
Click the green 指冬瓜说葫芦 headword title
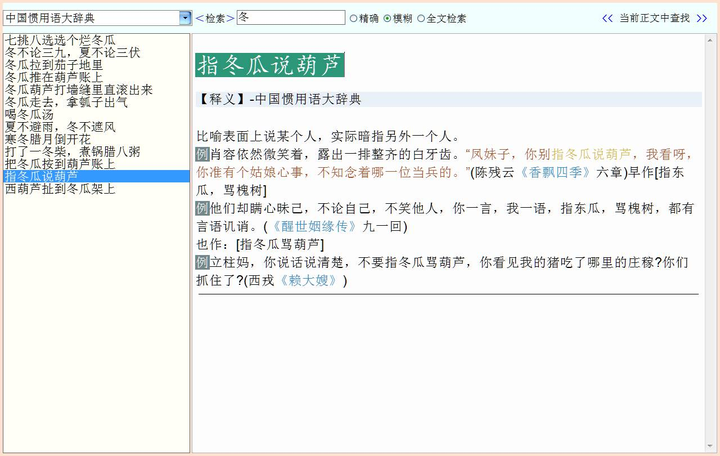pyautogui.click(x=270, y=65)
